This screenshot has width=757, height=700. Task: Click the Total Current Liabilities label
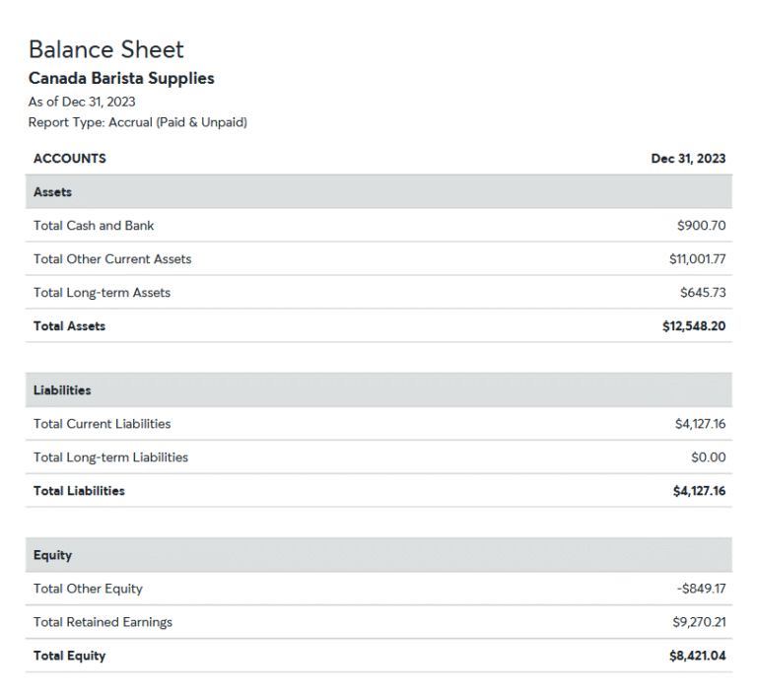102,424
